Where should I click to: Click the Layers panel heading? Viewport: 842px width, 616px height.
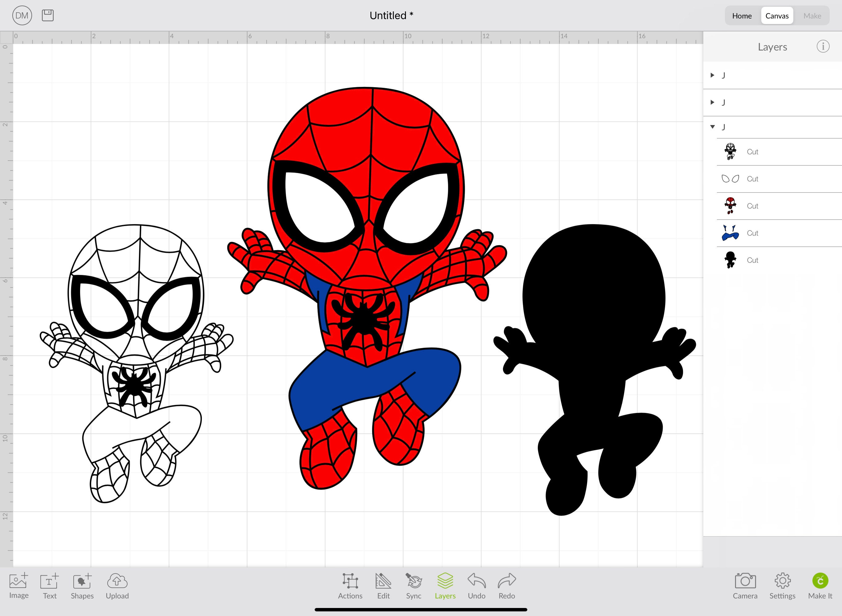[772, 47]
